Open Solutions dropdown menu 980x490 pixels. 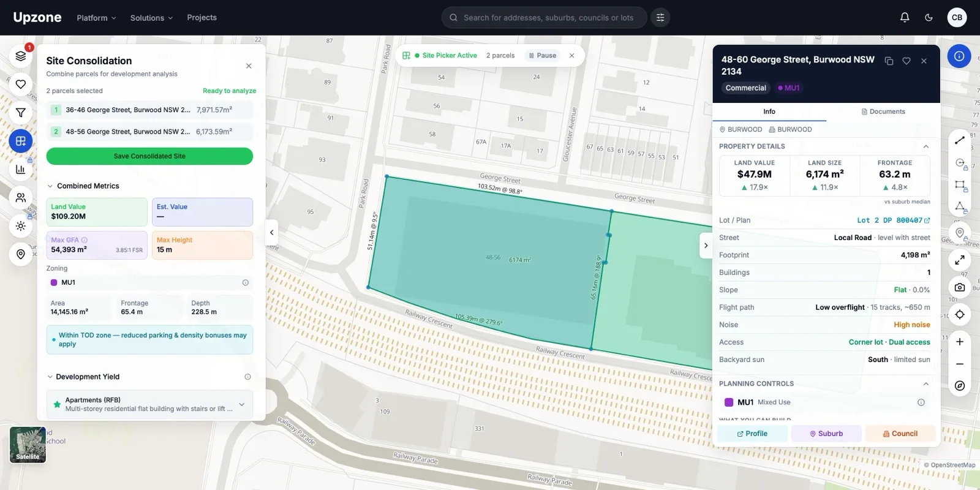point(151,18)
